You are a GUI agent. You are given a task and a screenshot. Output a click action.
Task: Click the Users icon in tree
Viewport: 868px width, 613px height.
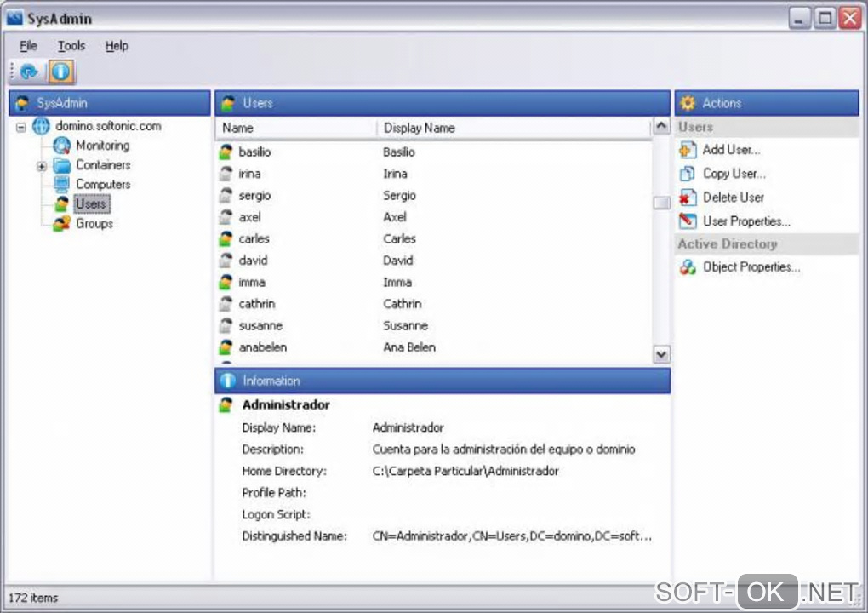61,203
